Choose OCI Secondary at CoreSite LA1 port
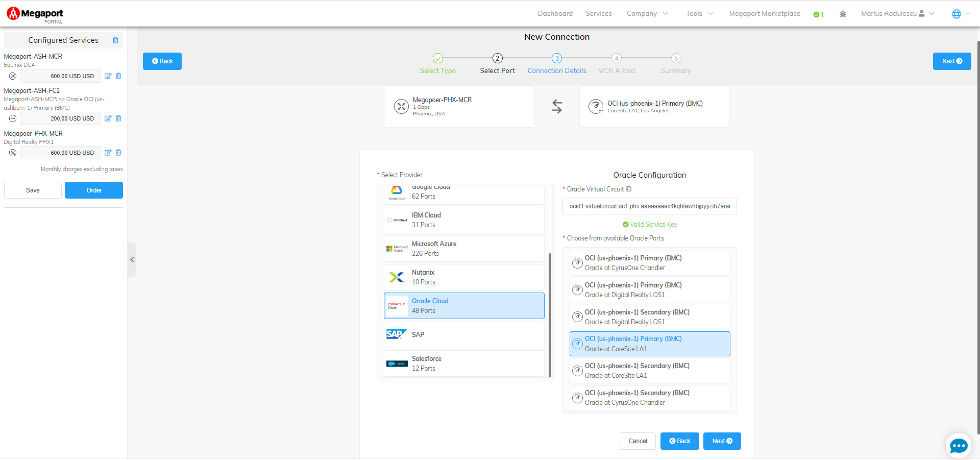The height and width of the screenshot is (460, 980). [649, 371]
